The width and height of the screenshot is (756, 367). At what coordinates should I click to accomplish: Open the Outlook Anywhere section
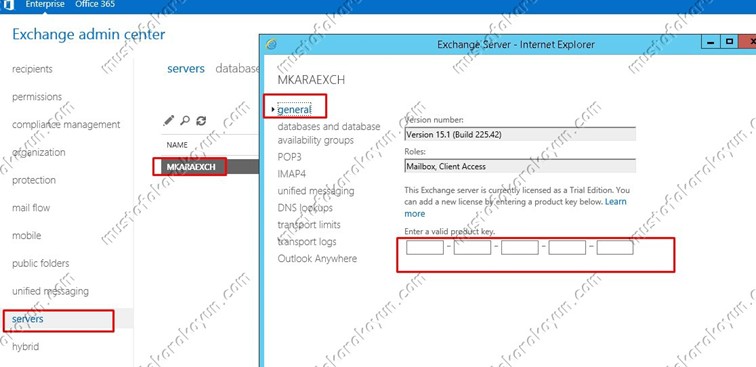(317, 258)
